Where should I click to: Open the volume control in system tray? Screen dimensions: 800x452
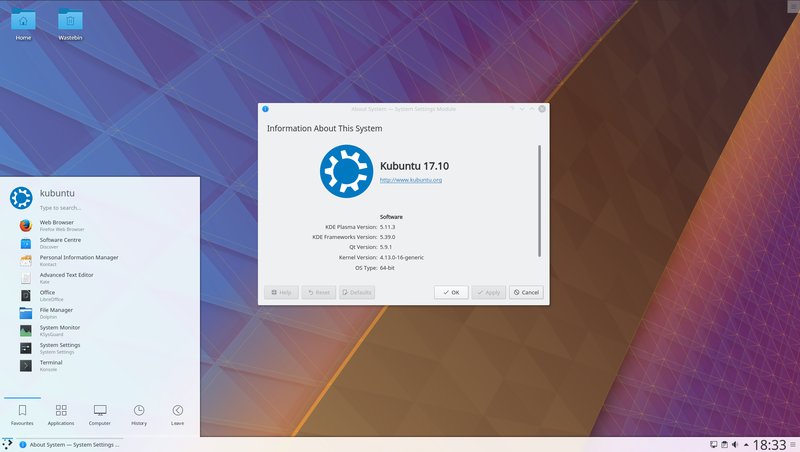[x=735, y=445]
